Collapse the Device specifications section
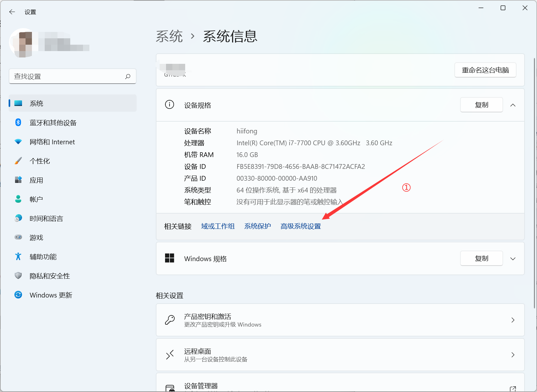The height and width of the screenshot is (392, 537). pyautogui.click(x=513, y=105)
